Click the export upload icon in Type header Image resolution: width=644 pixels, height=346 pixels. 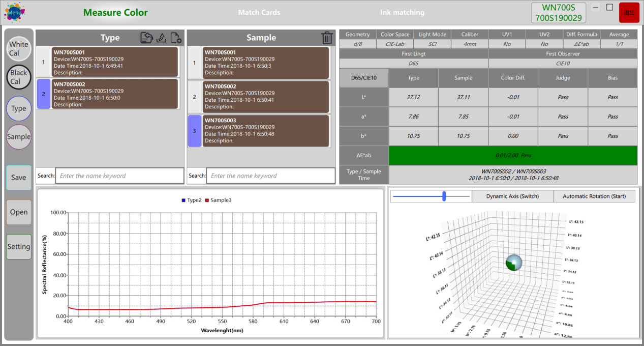[x=161, y=37]
